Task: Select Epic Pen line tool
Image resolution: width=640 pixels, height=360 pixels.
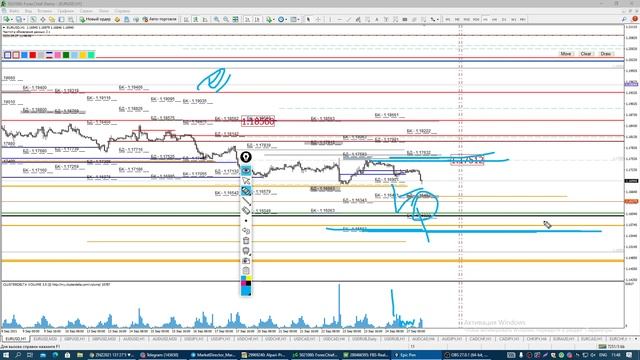Action: (246, 201)
